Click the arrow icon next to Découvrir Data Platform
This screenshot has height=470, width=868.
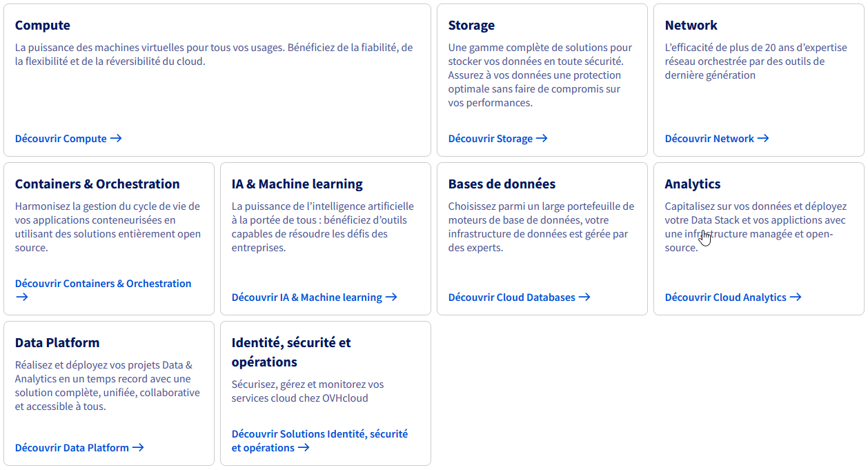[138, 447]
